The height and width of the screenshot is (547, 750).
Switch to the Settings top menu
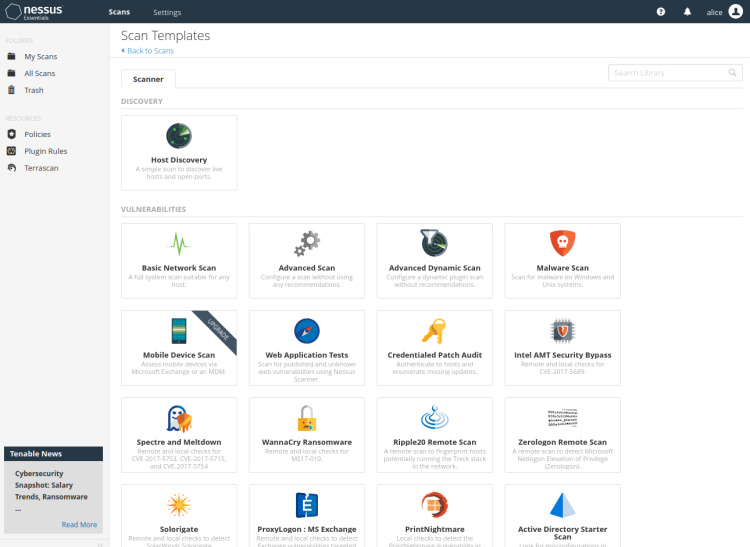pyautogui.click(x=167, y=12)
